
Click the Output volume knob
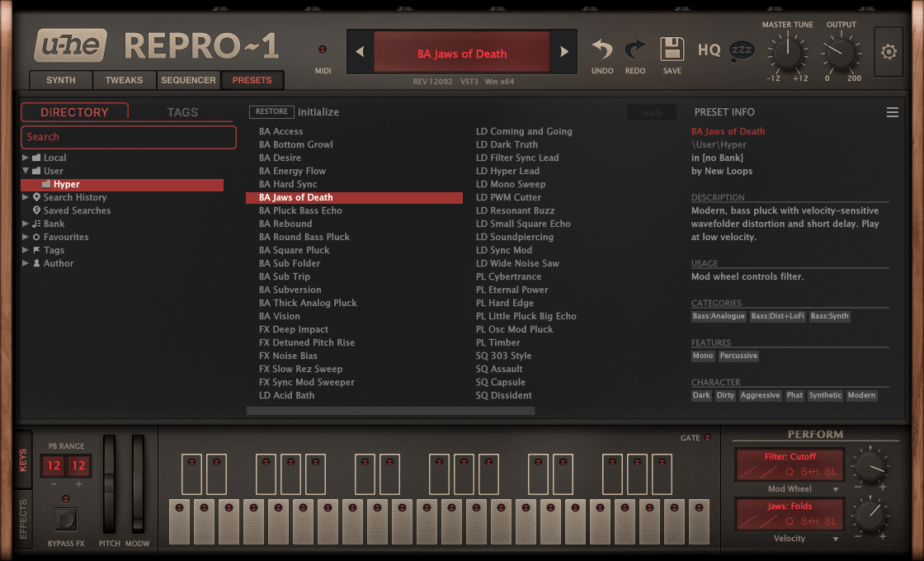pyautogui.click(x=841, y=53)
